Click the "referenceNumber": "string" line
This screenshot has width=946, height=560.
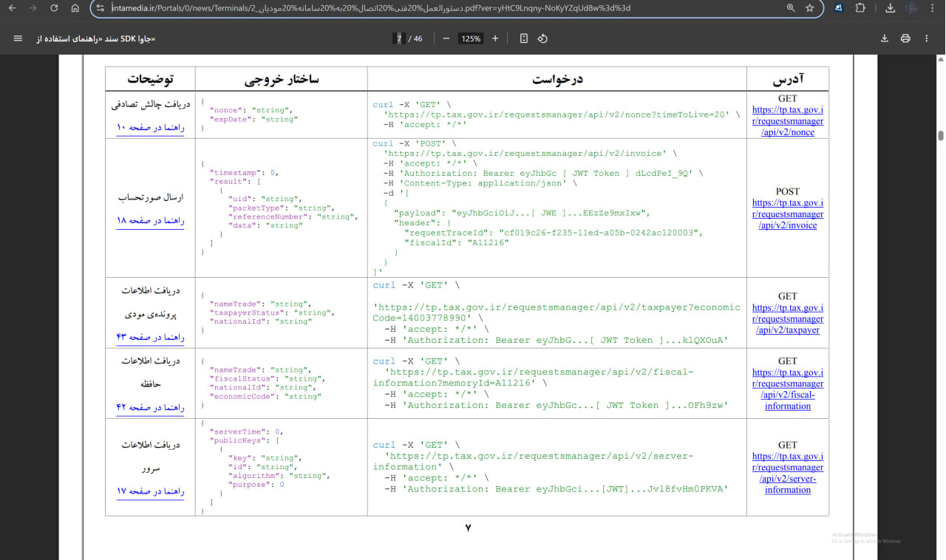tap(293, 216)
